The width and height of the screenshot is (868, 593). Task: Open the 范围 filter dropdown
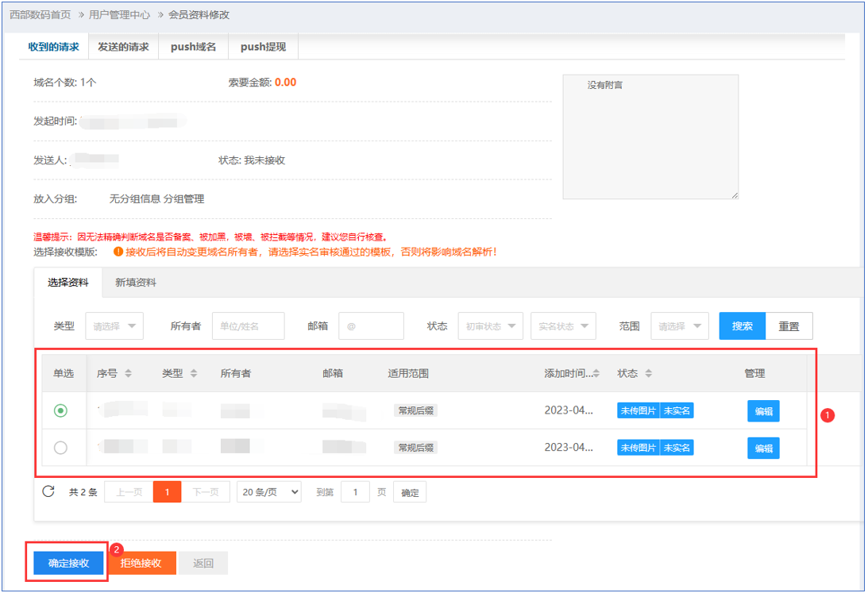[680, 325]
